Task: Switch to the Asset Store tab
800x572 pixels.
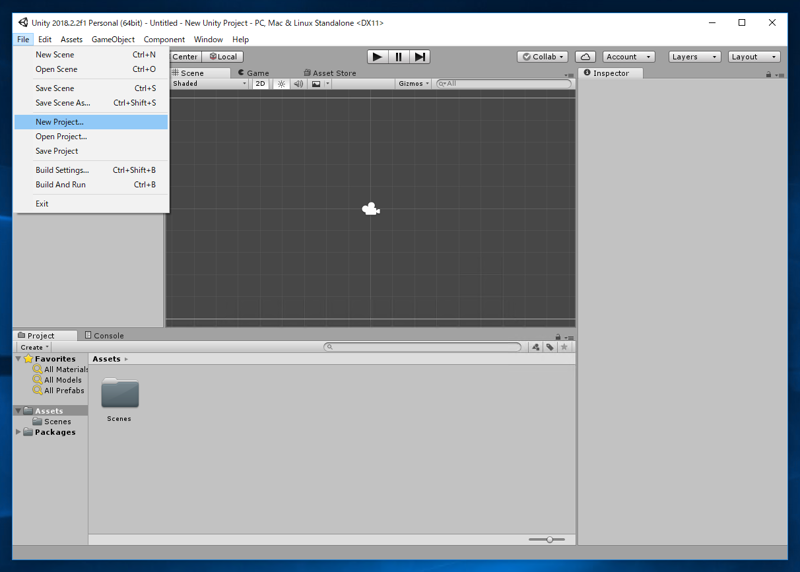Action: point(330,73)
